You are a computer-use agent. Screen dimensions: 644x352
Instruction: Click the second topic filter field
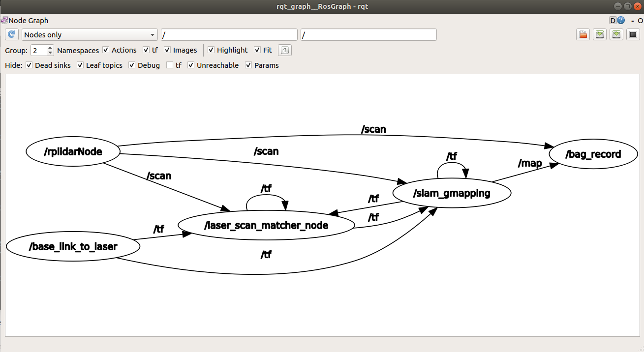pyautogui.click(x=368, y=35)
